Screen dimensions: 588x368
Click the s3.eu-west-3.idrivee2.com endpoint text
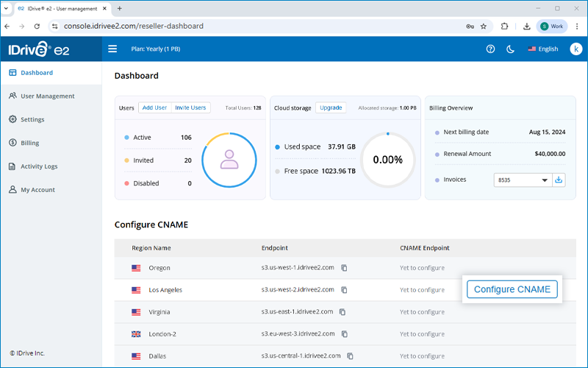pyautogui.click(x=298, y=333)
